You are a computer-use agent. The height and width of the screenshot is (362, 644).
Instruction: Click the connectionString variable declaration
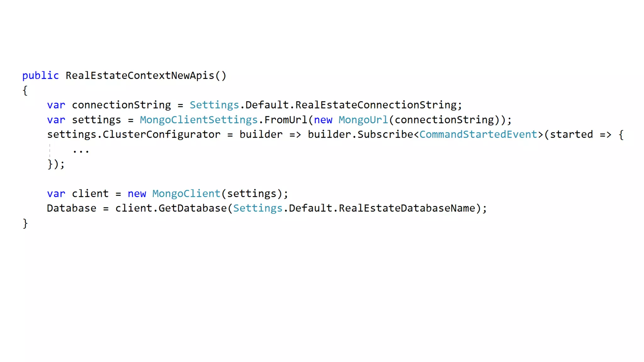tap(121, 105)
